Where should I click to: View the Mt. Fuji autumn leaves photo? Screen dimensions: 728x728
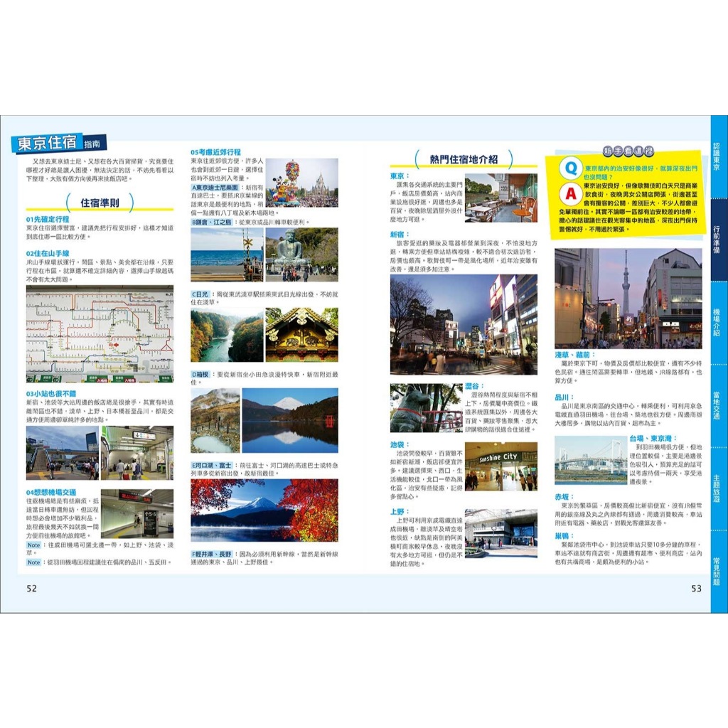point(264,510)
